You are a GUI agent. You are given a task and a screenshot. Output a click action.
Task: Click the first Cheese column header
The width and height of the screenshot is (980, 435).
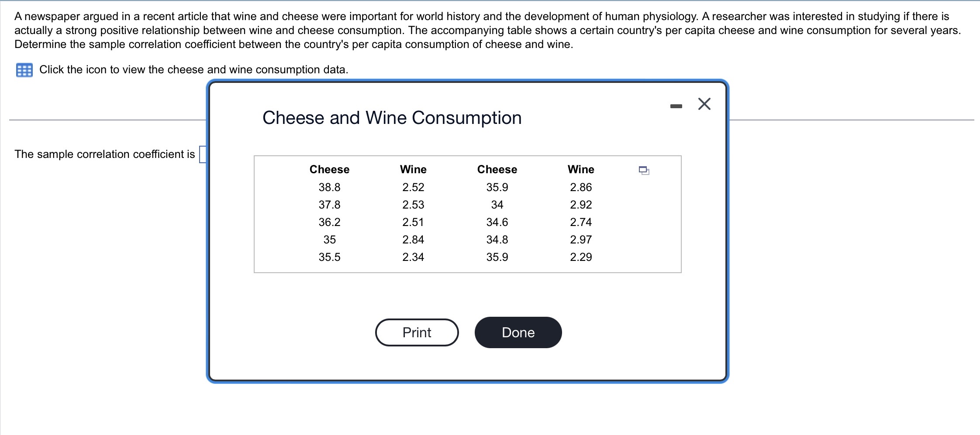[329, 169]
